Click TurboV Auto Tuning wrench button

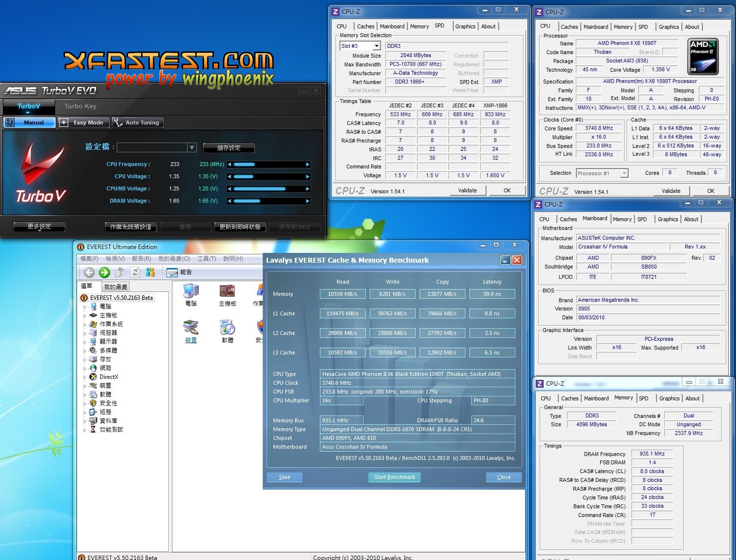click(138, 123)
